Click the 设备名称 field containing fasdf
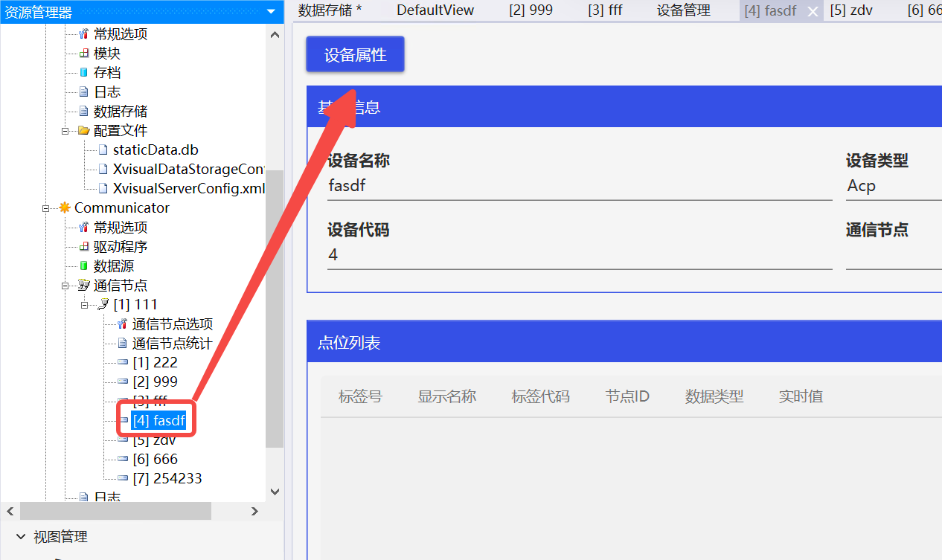Image resolution: width=942 pixels, height=560 pixels. point(580,186)
